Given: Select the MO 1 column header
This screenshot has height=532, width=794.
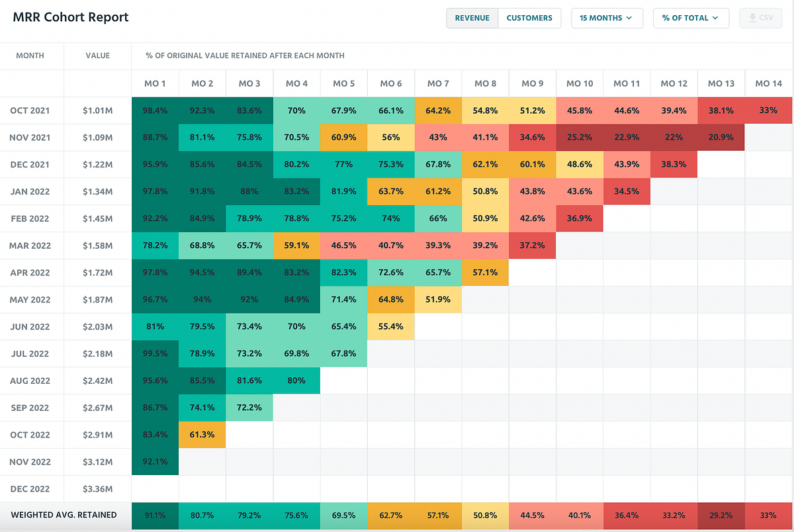Looking at the screenshot, I should coord(155,83).
